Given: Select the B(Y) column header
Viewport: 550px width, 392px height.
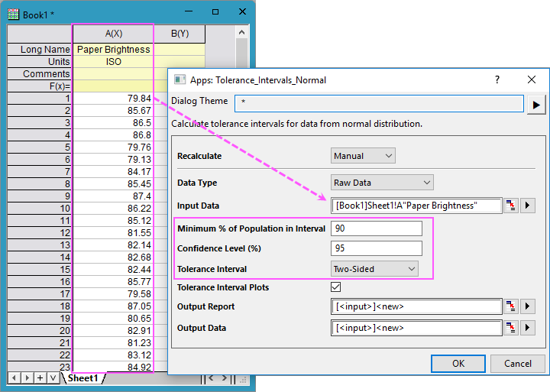Looking at the screenshot, I should [x=180, y=34].
